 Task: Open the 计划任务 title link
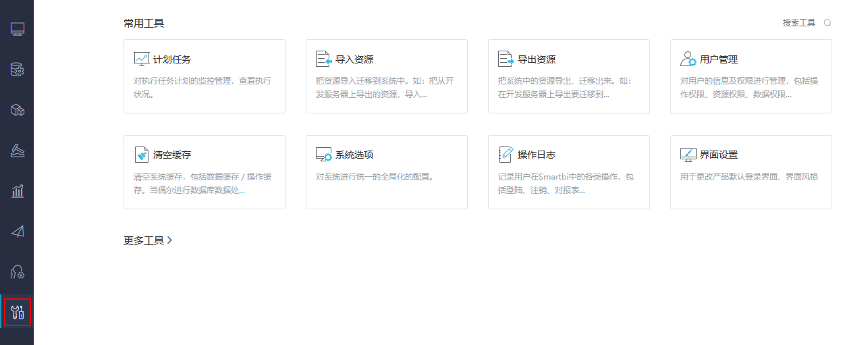172,59
